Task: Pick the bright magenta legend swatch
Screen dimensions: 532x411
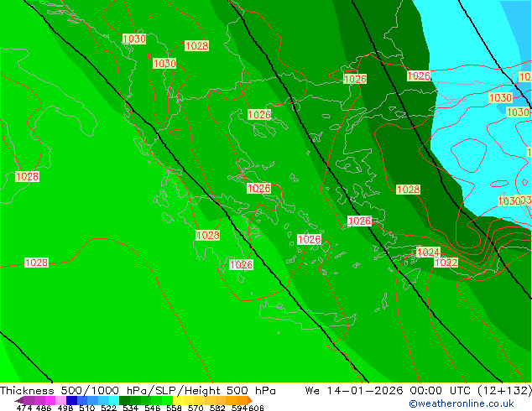Action: point(50,400)
